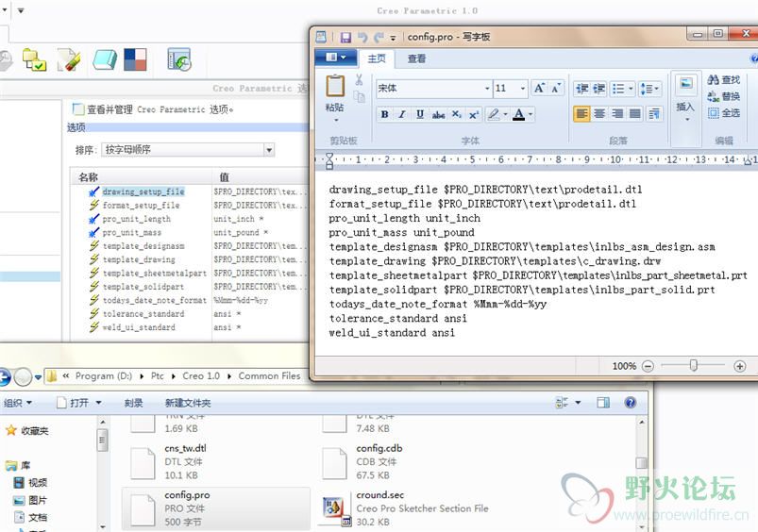Select drawing_setup_file option in Creo
The image size is (758, 532).
click(x=143, y=191)
